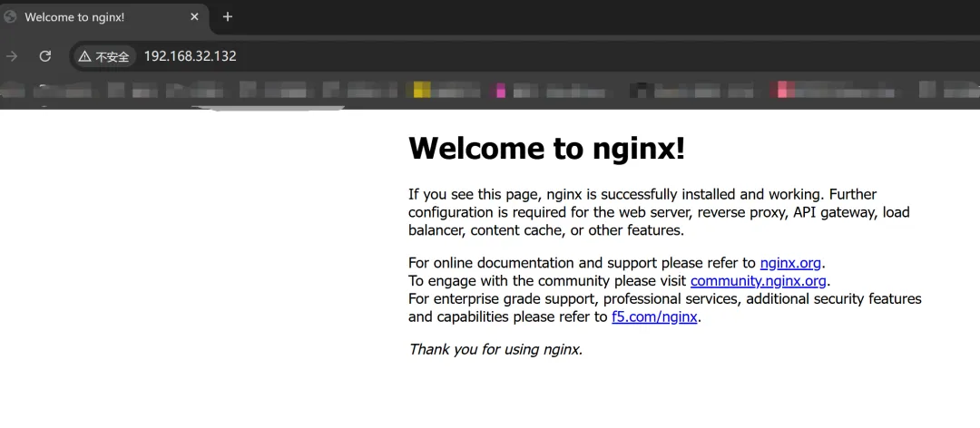Click the paragraph starting "If you see this page"

pyautogui.click(x=659, y=212)
